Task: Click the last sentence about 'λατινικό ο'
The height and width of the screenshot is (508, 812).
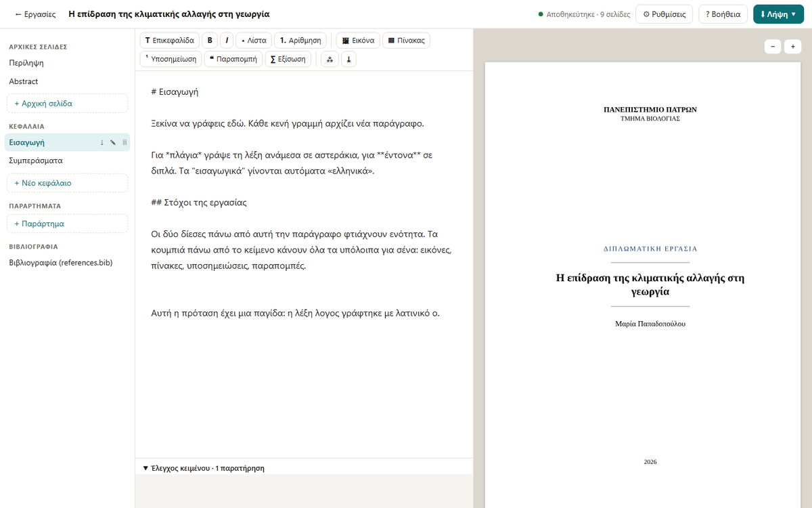Action: 296,313
